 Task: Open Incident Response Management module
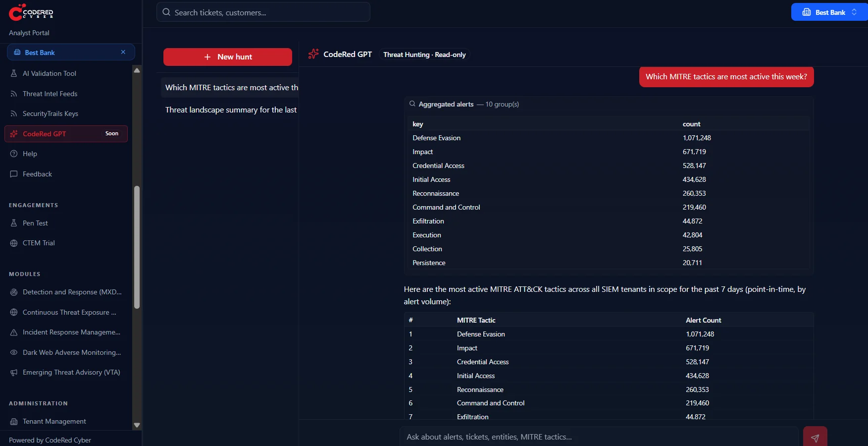(71, 332)
